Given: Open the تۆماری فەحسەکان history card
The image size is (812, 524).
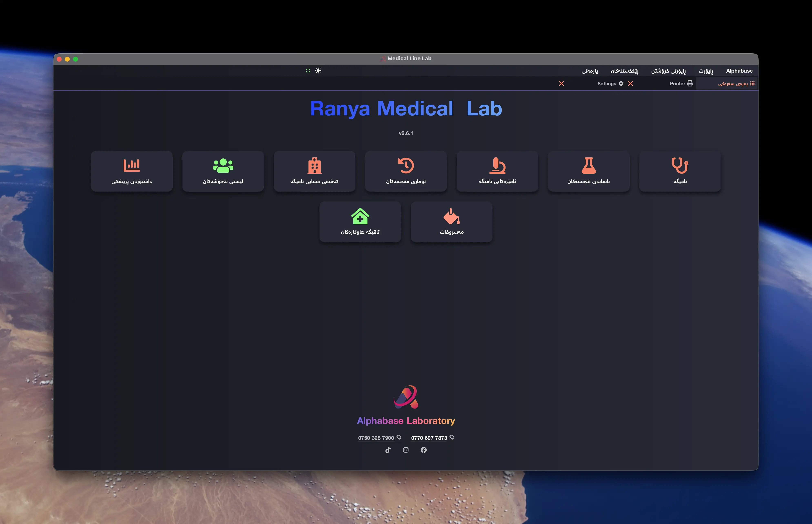Looking at the screenshot, I should (406, 171).
